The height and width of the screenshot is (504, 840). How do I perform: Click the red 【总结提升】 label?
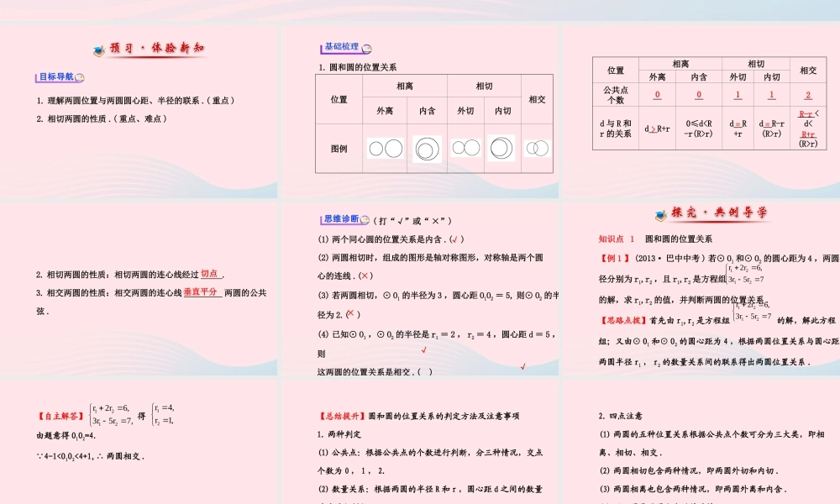(342, 416)
